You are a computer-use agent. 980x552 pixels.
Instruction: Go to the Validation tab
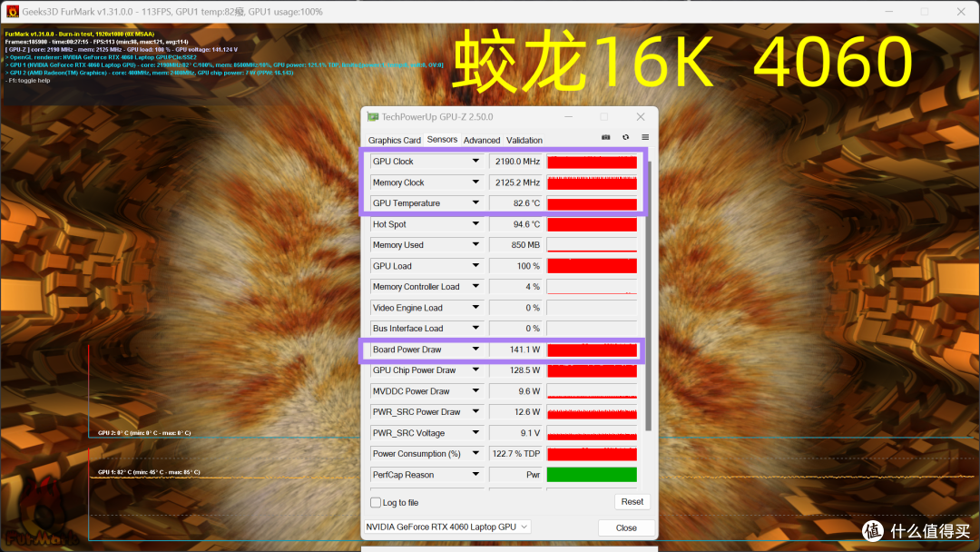pos(524,140)
